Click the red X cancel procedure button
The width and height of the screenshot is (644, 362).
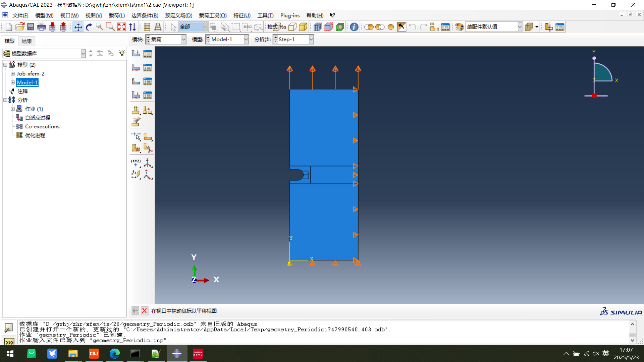click(144, 311)
